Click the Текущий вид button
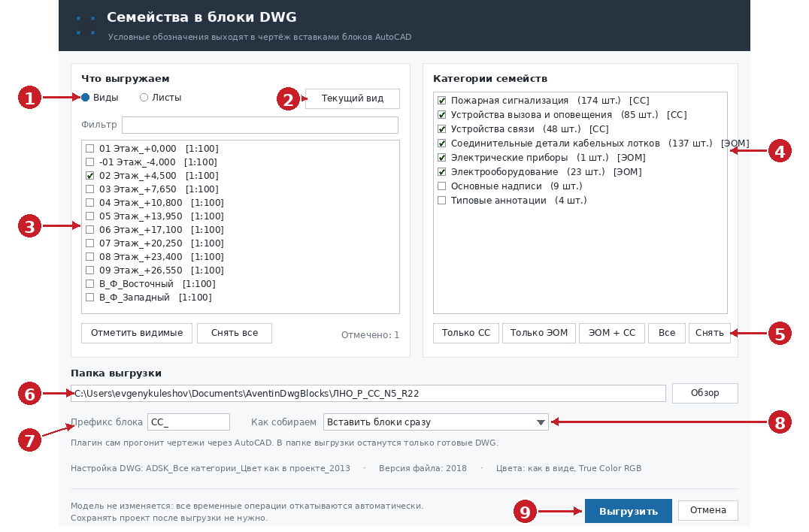Viewport: 809px width, 532px height. click(353, 98)
